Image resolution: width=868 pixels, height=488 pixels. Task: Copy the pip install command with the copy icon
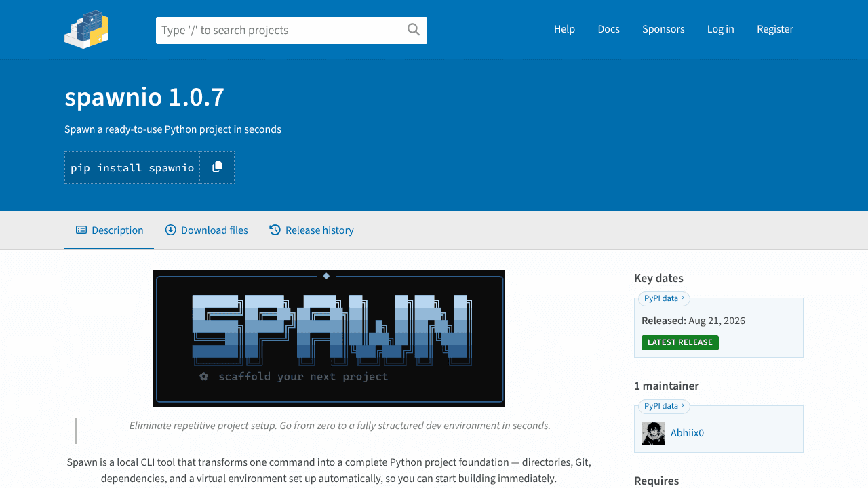(x=217, y=167)
